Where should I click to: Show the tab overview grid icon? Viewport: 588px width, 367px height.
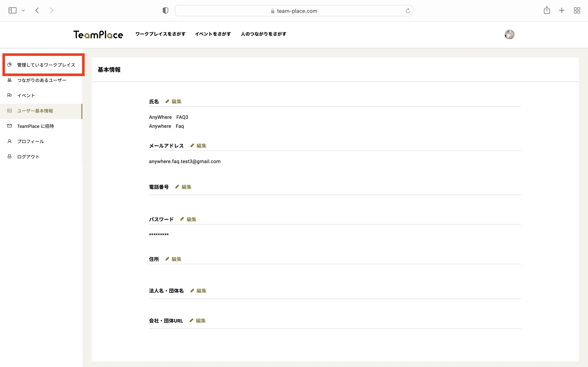click(577, 10)
